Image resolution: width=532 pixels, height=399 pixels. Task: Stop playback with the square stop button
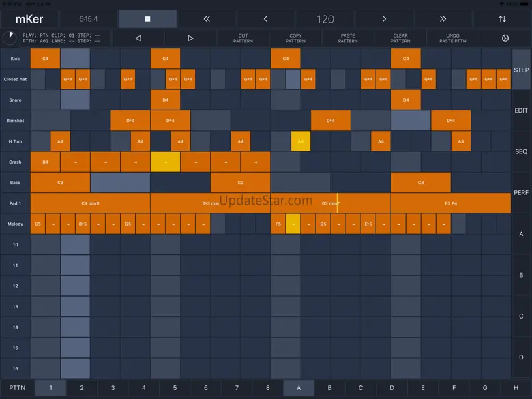coord(147,19)
